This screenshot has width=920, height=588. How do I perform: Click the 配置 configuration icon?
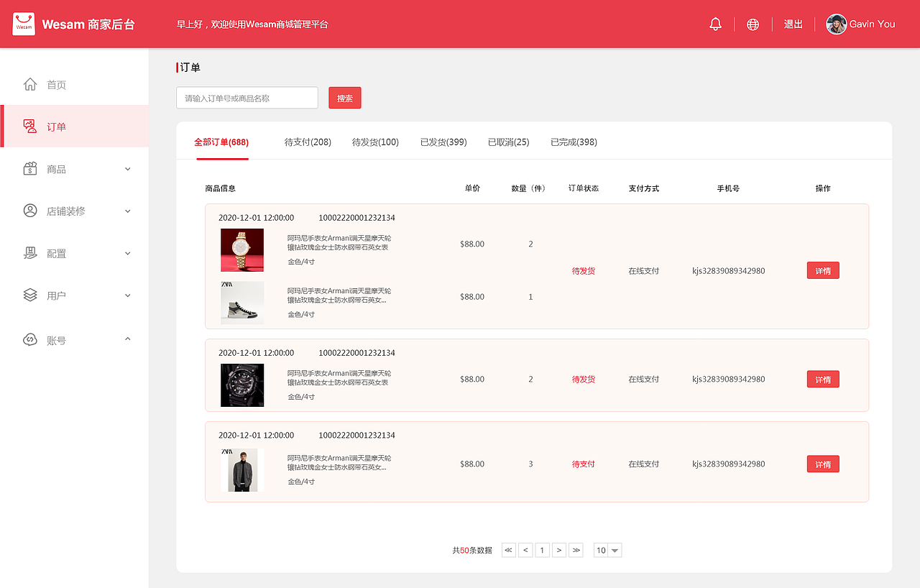pos(29,253)
